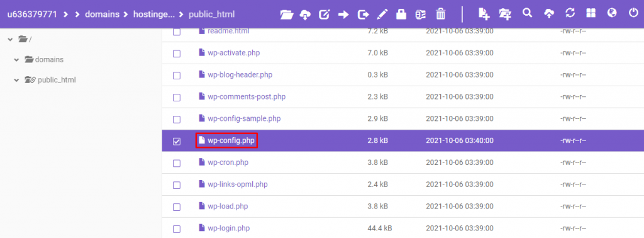This screenshot has height=238, width=644.
Task: Tick the checkbox for readme.html
Action: [177, 31]
